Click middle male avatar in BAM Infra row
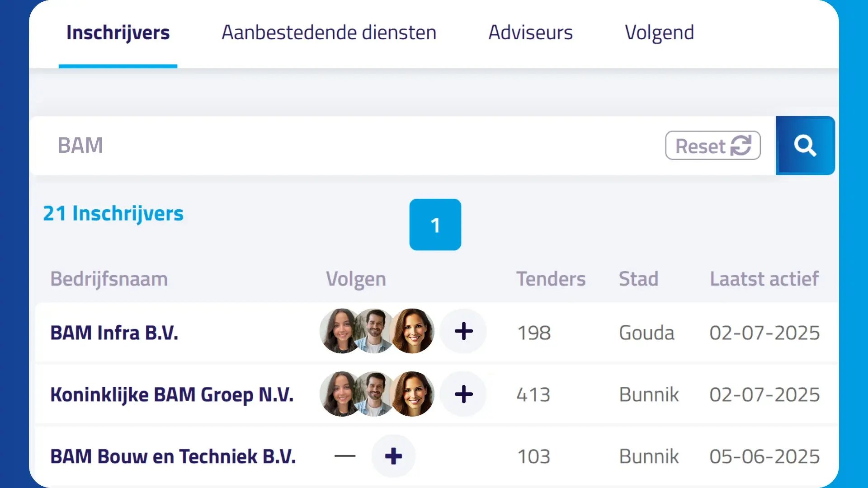The image size is (868, 488). pos(374,331)
